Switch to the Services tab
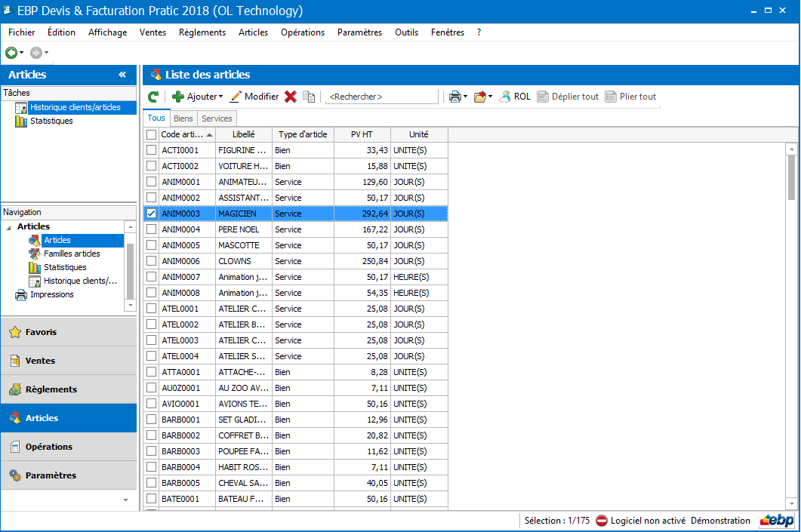801x532 pixels. [217, 118]
